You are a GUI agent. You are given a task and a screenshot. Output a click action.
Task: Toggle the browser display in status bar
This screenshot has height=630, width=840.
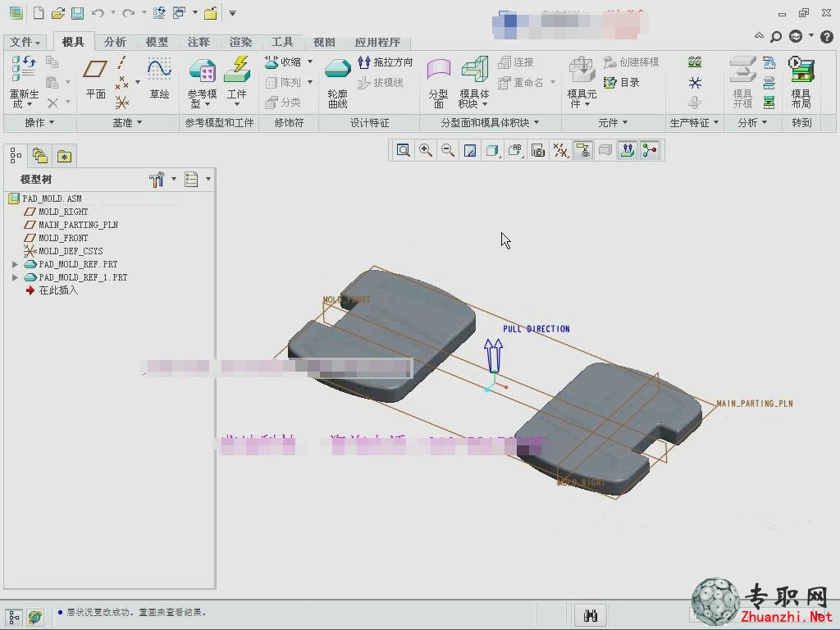click(x=35, y=617)
